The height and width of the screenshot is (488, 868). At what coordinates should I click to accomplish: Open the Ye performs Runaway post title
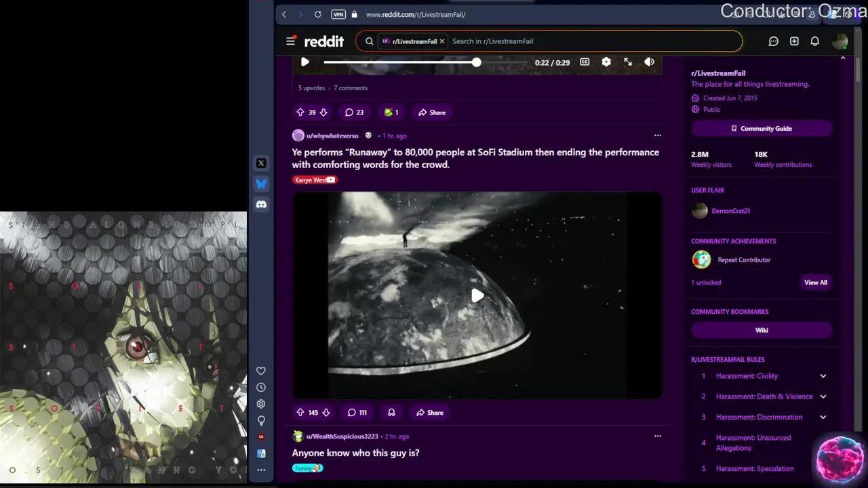(x=475, y=159)
